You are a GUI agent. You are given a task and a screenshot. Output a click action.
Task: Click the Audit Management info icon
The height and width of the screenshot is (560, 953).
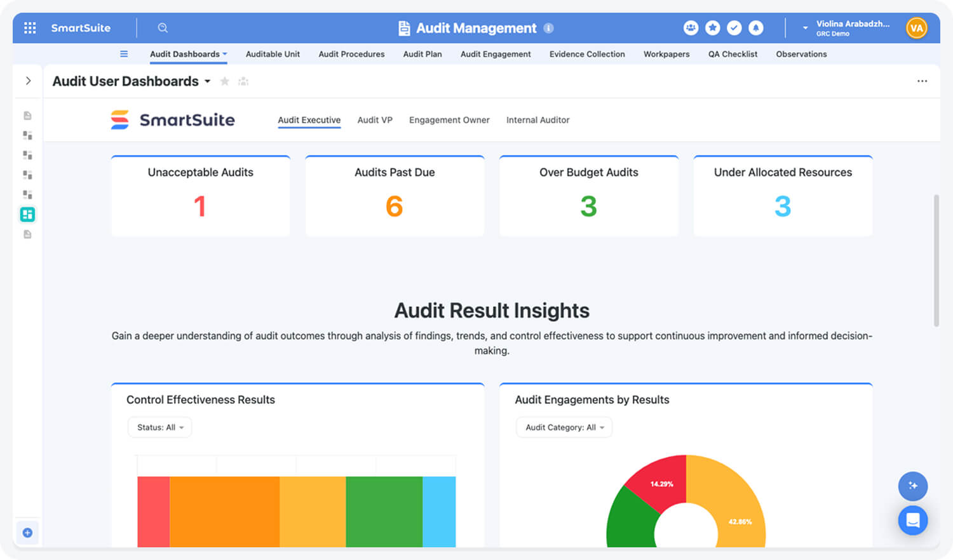[549, 28]
